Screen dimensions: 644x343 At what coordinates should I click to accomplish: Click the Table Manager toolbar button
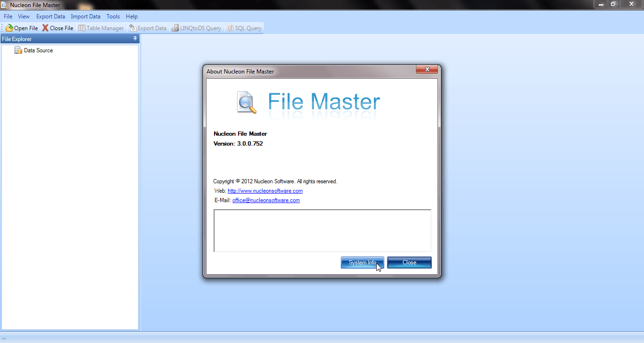tap(101, 28)
